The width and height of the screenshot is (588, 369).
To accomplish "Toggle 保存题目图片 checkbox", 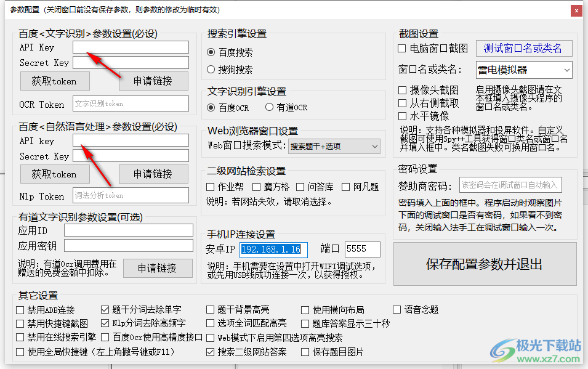I will click(x=305, y=352).
